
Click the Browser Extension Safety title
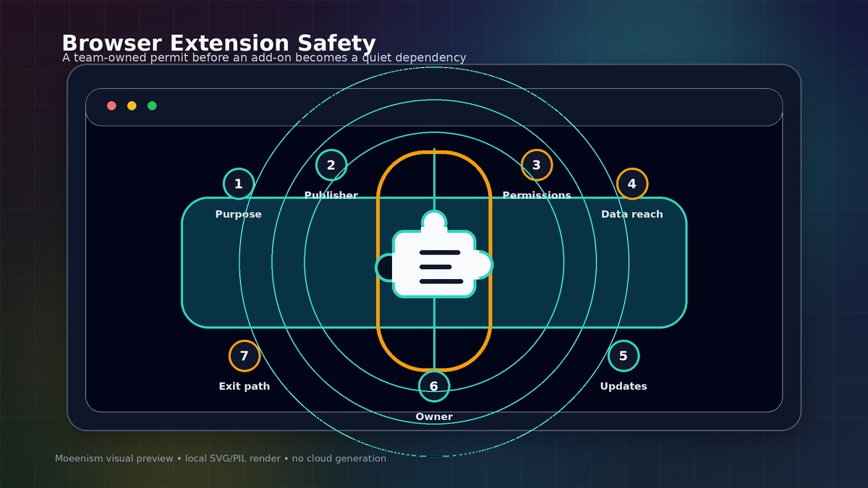pyautogui.click(x=218, y=43)
